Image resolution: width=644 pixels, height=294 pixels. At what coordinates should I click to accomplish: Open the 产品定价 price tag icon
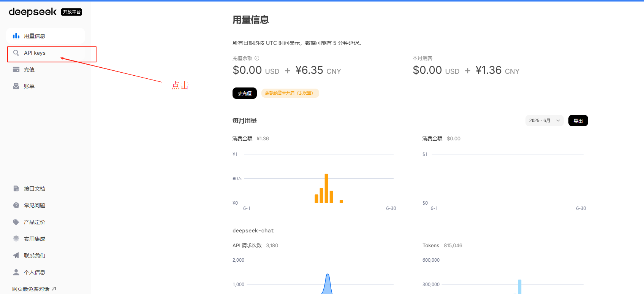click(x=16, y=222)
